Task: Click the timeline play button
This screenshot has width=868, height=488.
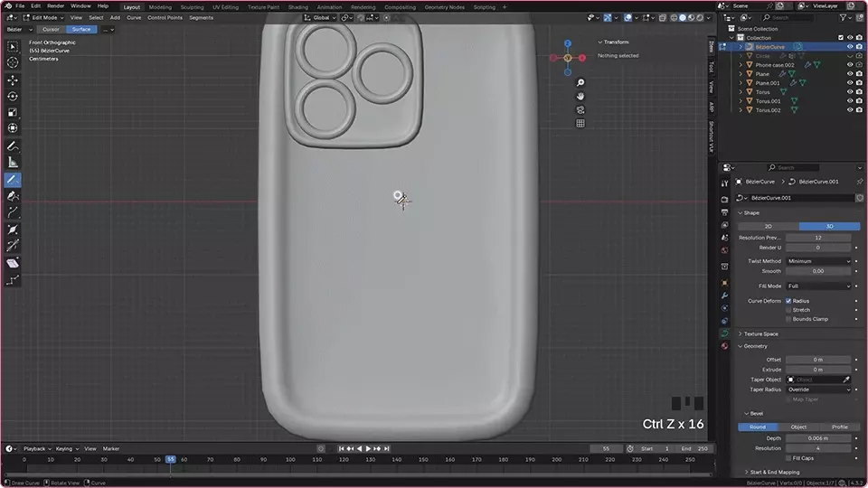Action: [368, 449]
